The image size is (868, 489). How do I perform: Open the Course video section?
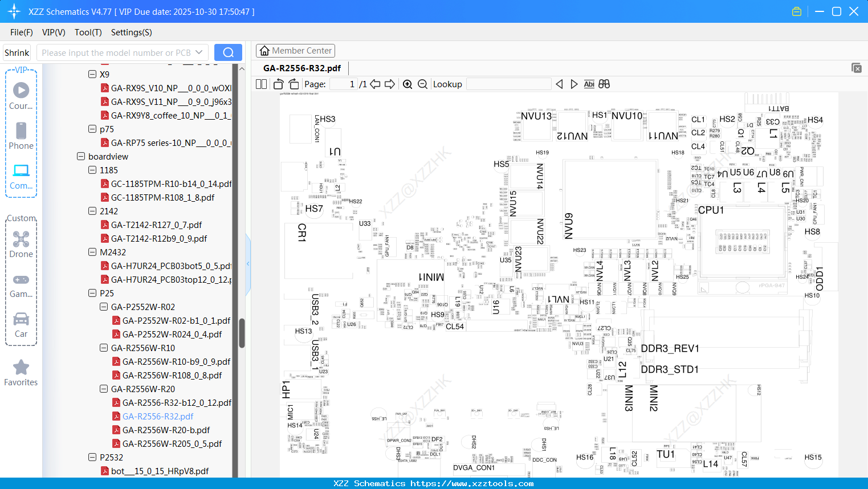coord(21,96)
